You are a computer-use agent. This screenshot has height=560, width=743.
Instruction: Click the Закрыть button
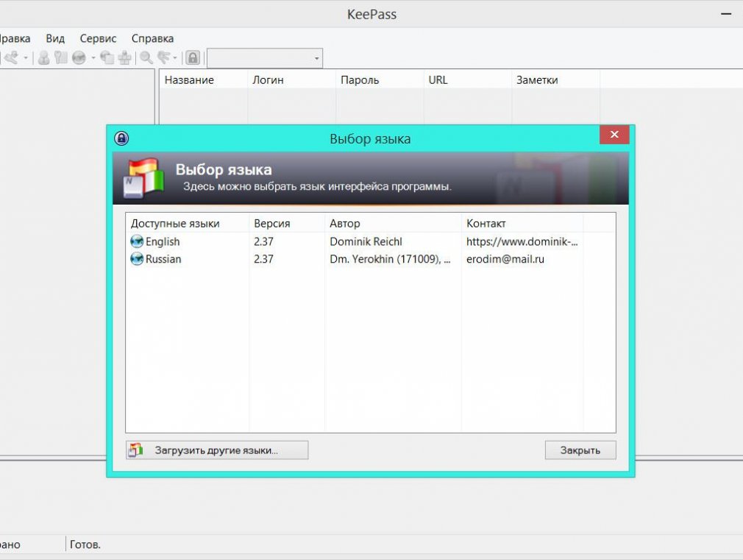[580, 450]
